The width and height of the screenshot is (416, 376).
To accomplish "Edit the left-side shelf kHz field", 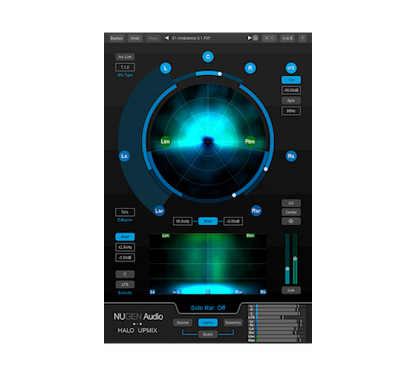I will click(x=125, y=247).
